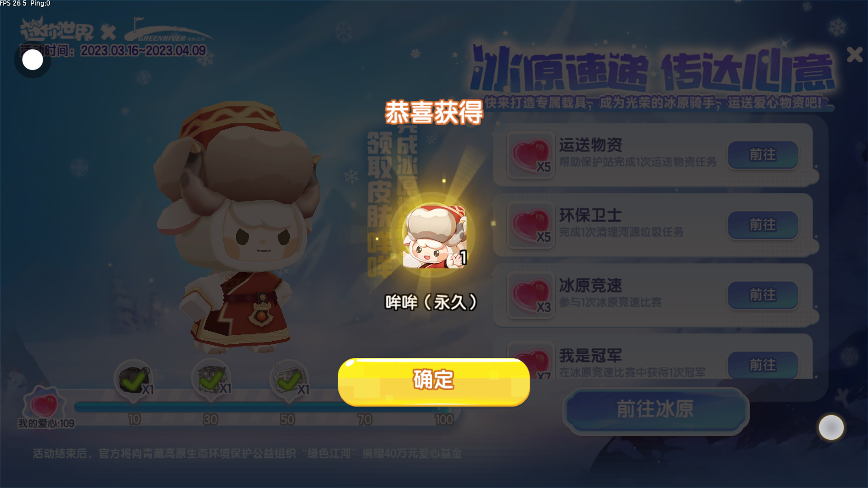
Task: Click the heart X3 icon for 冰原竞速
Action: 531,295
